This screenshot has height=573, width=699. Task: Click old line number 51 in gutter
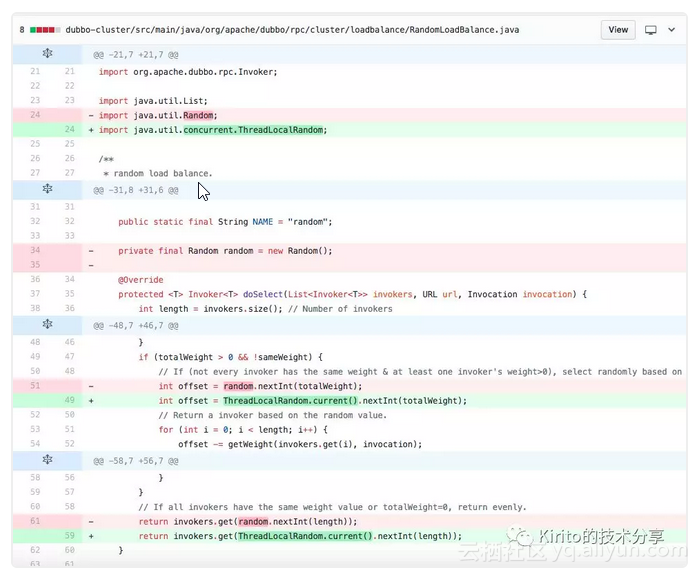tap(35, 385)
